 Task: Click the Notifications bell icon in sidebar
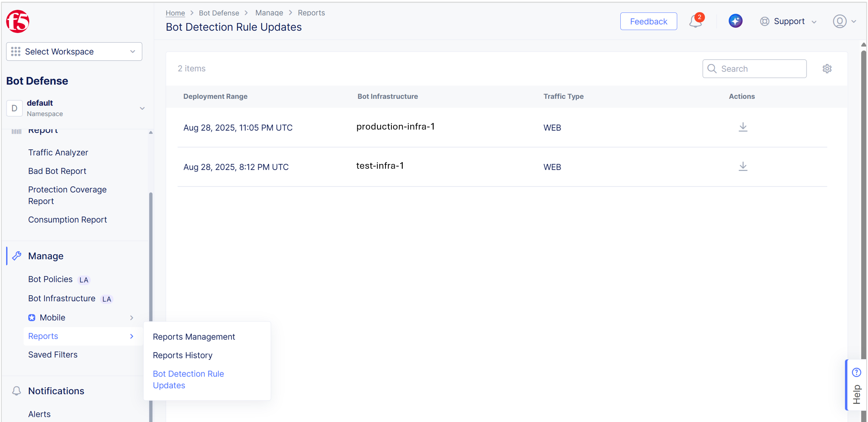point(16,391)
